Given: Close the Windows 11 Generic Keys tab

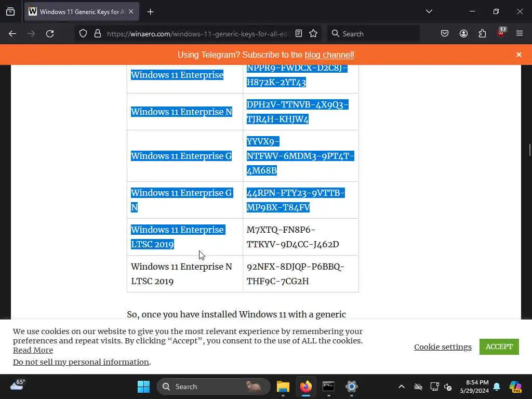Looking at the screenshot, I should tap(131, 12).
